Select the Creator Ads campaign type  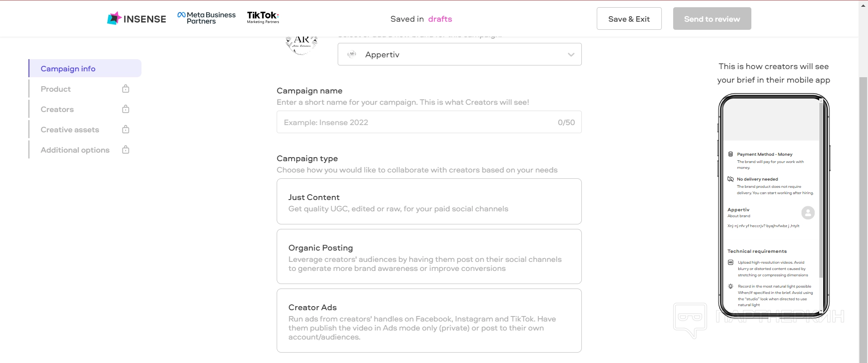(x=429, y=321)
